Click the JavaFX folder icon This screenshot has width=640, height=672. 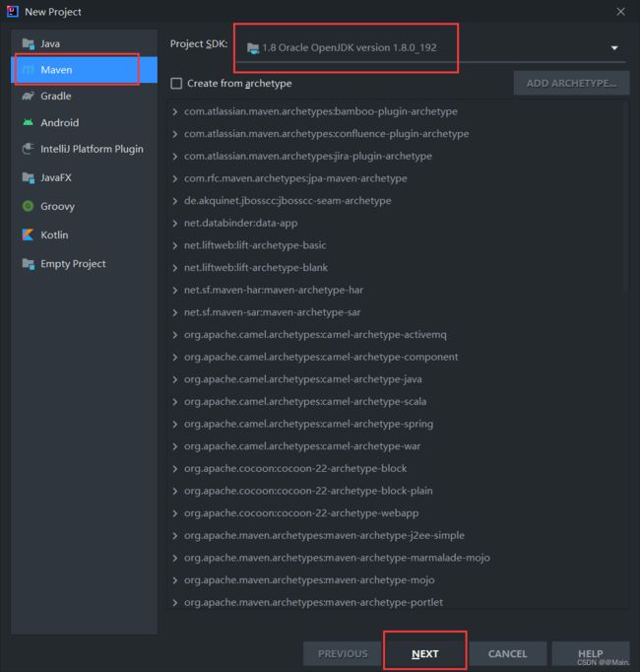[29, 177]
